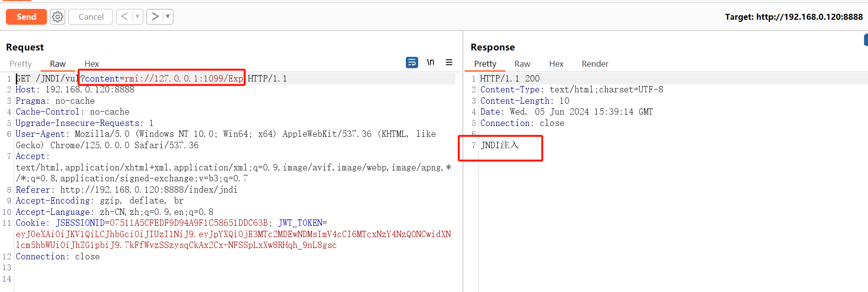This screenshot has width=868, height=292.
Task: Click the rmi://127.0.0.1:1099/Exp parameter value
Action: point(183,79)
